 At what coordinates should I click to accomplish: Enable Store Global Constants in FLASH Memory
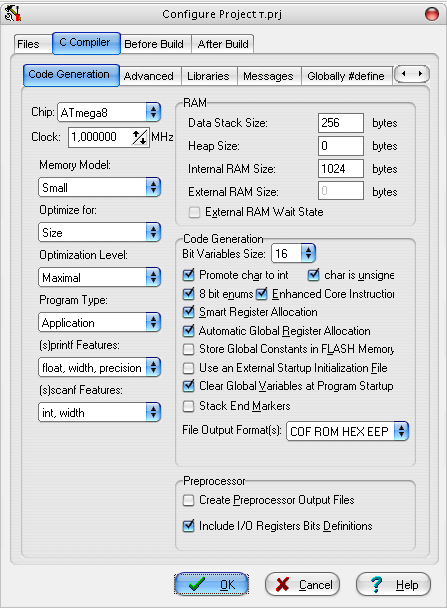pos(189,349)
